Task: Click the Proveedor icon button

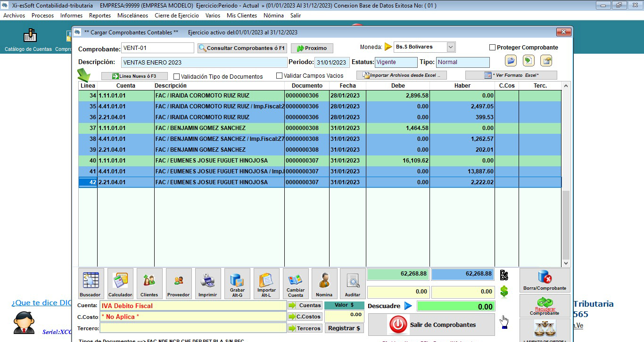Action: (x=179, y=283)
